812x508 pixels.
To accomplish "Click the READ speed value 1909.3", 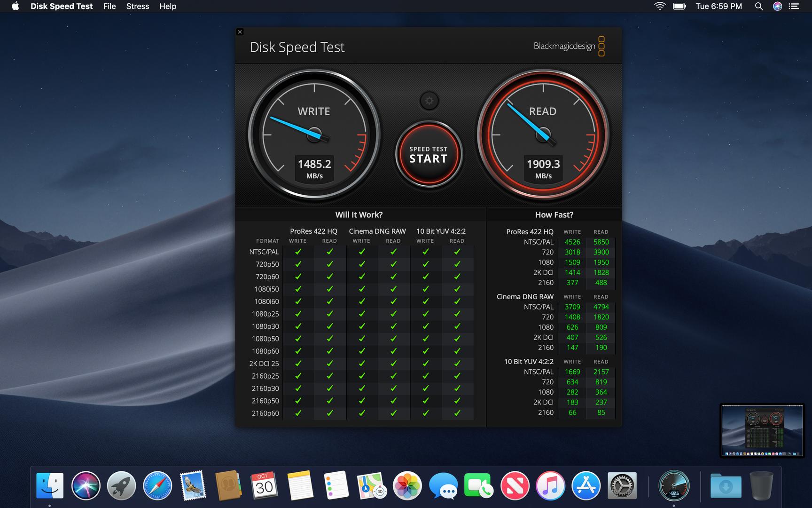I will 543,164.
